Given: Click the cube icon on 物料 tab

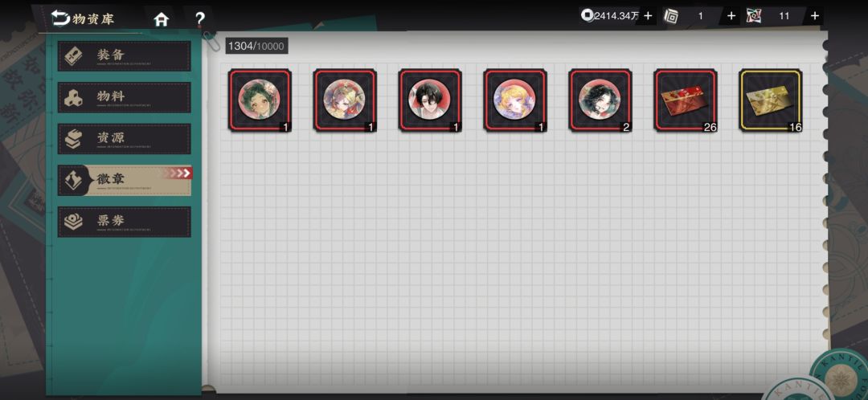Looking at the screenshot, I should pos(74,97).
